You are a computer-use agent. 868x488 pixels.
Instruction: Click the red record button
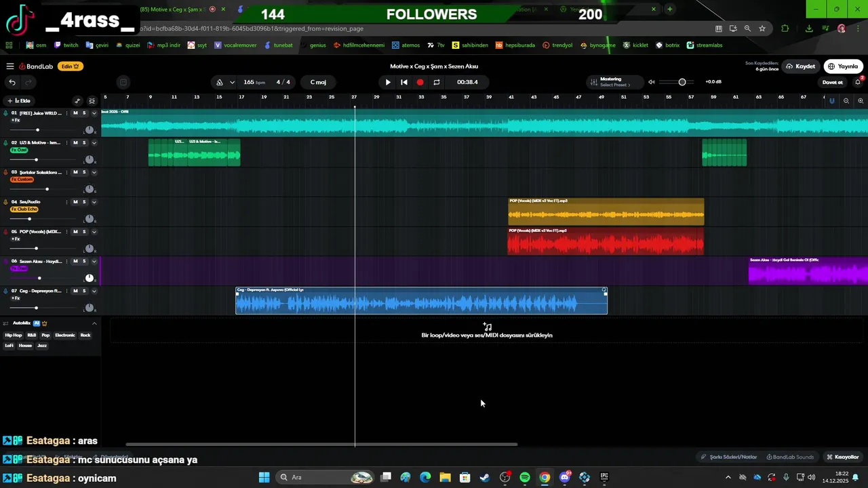(x=420, y=82)
